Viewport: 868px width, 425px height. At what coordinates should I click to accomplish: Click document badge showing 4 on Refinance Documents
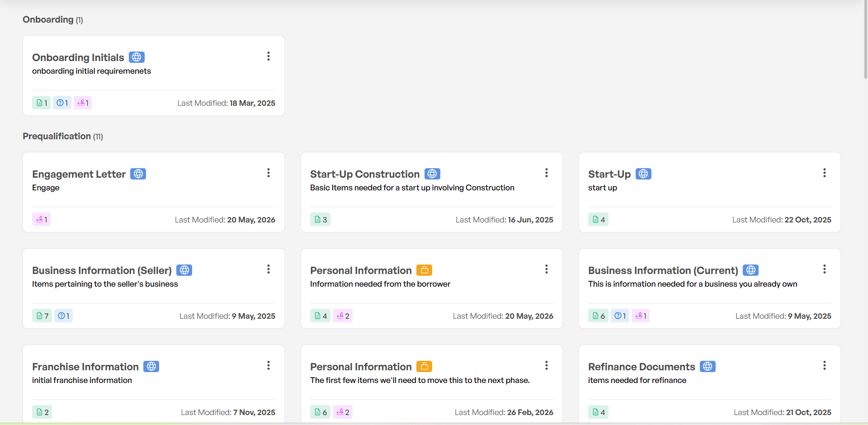tap(598, 412)
